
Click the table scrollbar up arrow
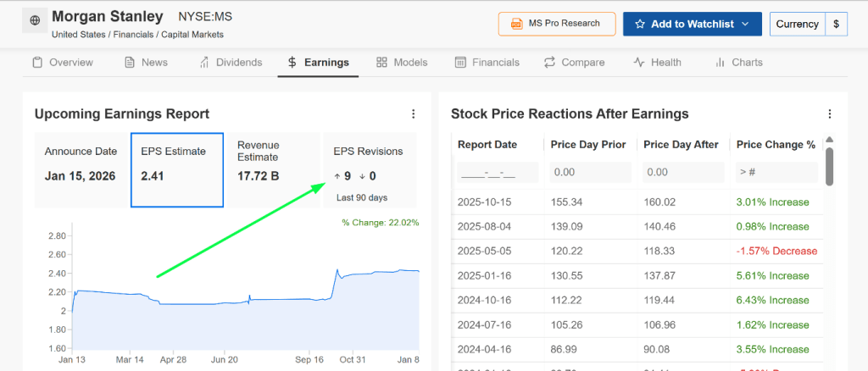[829, 141]
